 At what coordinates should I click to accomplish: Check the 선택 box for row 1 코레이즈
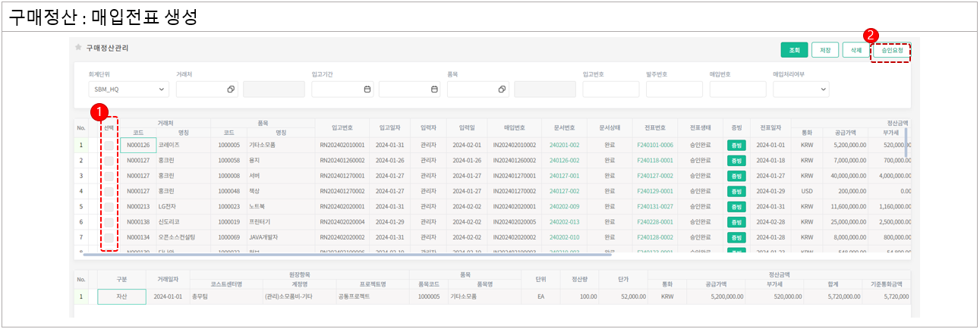click(x=109, y=144)
